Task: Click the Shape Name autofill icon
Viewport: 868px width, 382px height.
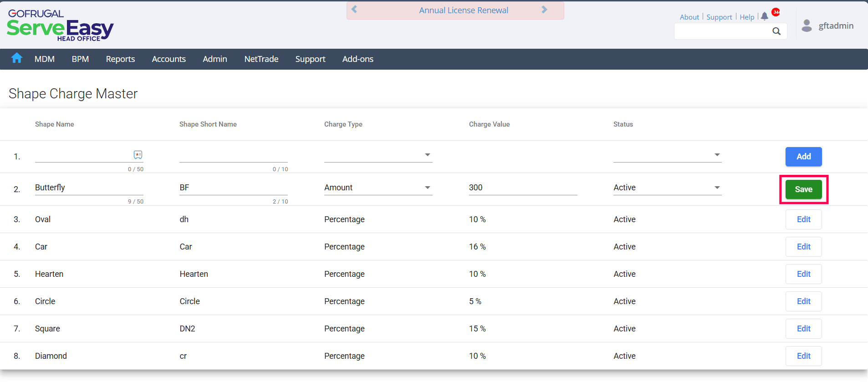Action: (x=138, y=155)
